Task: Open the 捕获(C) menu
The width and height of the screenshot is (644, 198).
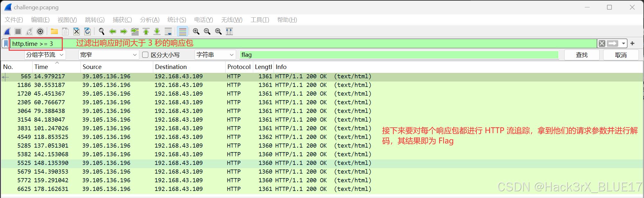Action: point(122,20)
